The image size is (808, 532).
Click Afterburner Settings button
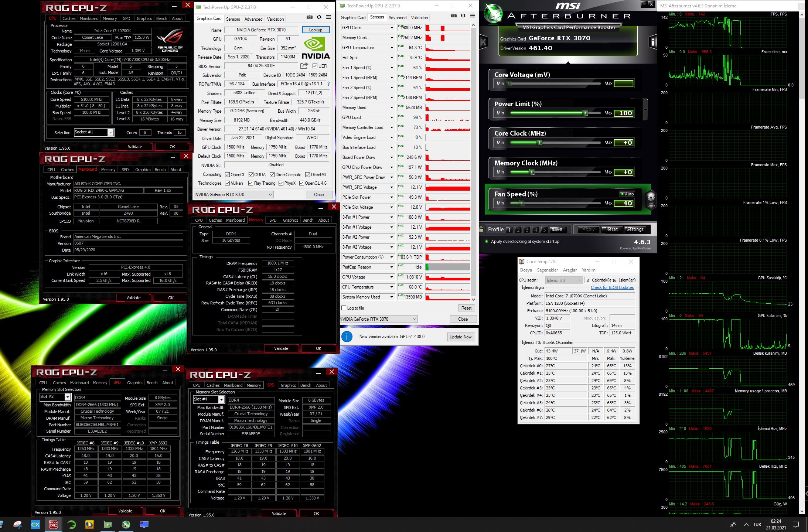(635, 229)
